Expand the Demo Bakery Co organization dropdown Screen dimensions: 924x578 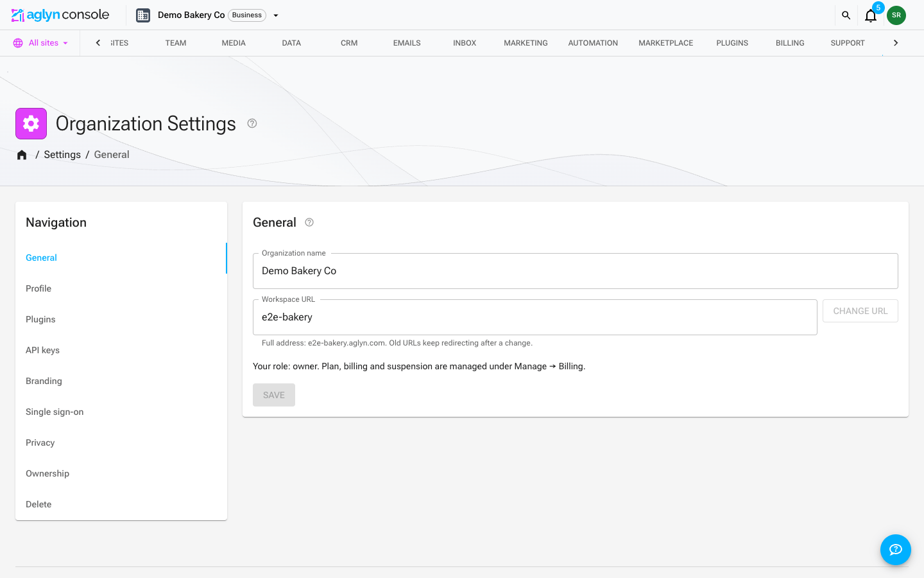tap(276, 15)
